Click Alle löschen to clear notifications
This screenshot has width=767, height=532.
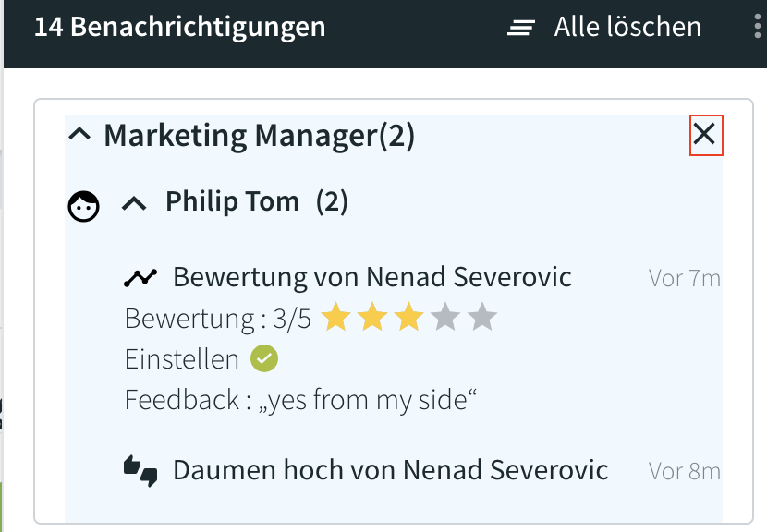pos(627,27)
